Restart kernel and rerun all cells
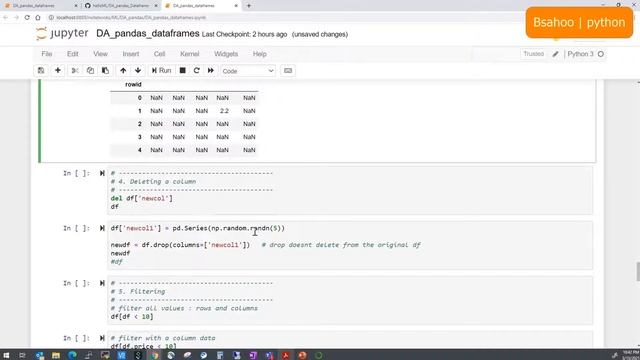This screenshot has height=360, width=640. (x=211, y=71)
